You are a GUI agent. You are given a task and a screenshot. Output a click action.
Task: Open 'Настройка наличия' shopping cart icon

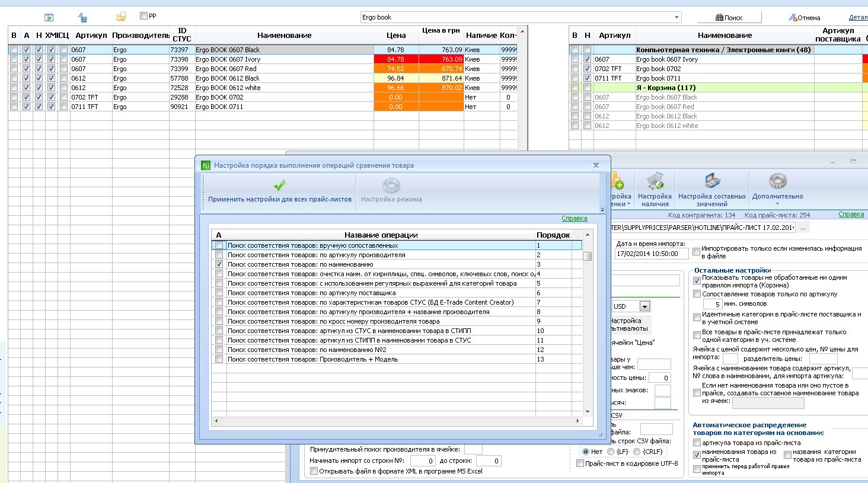pos(655,181)
